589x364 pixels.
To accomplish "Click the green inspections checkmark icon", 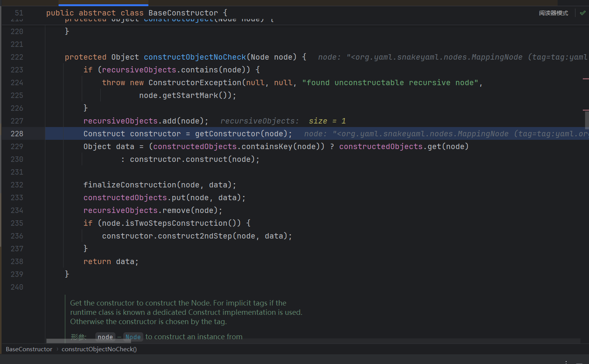I will click(582, 13).
